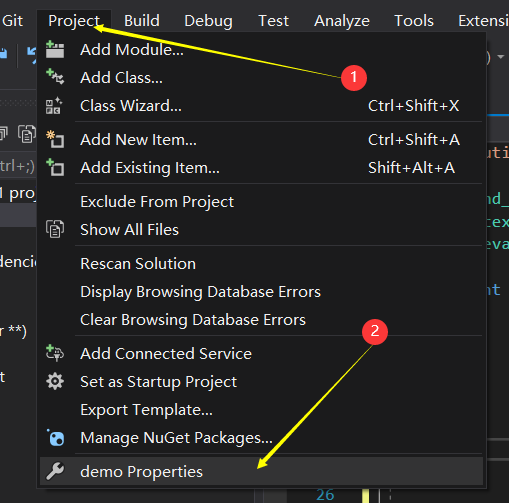Open the Analyze menu
509x503 pixels.
point(342,21)
